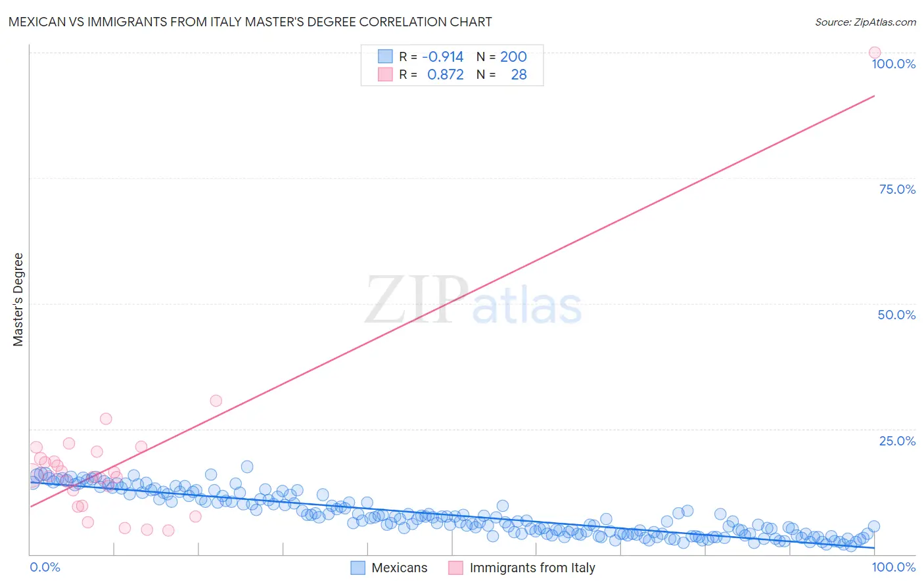Image resolution: width=924 pixels, height=586 pixels.
Task: Select the Immigrants from Italy legend label
Action: click(532, 568)
